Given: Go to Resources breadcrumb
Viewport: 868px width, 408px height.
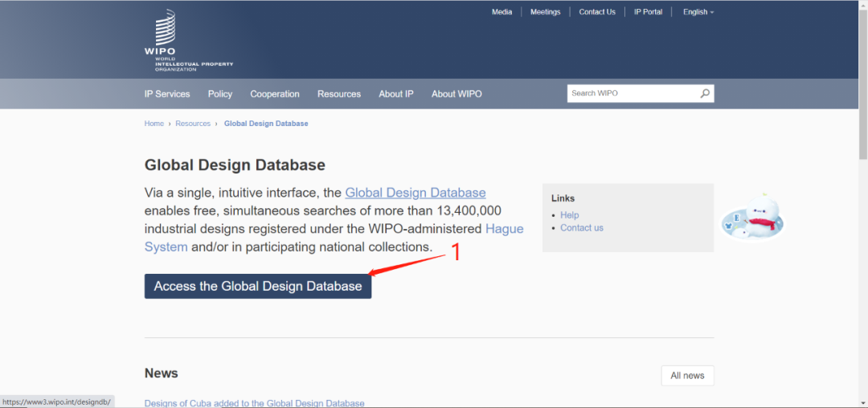Looking at the screenshot, I should pyautogui.click(x=193, y=124).
